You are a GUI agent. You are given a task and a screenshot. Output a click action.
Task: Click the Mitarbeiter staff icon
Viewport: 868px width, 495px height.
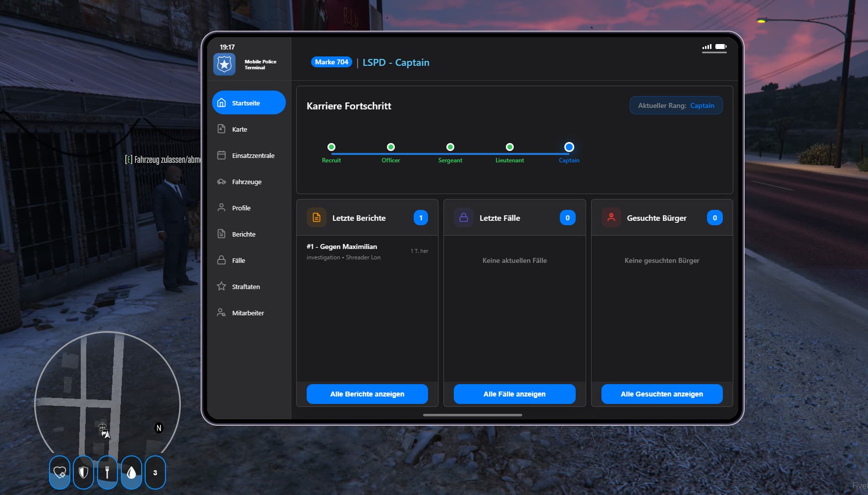coord(221,313)
